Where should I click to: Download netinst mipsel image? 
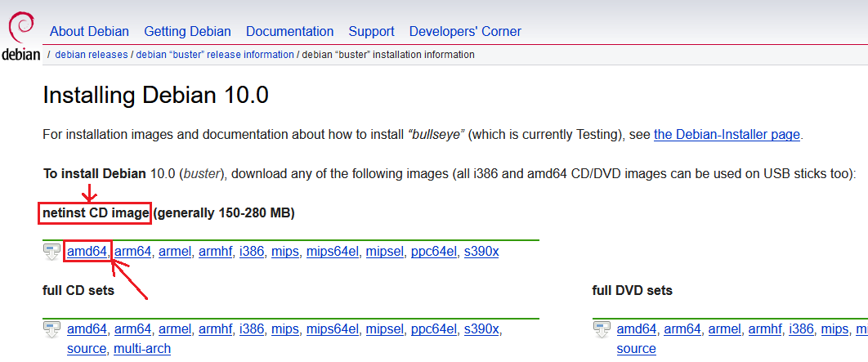pos(385,252)
